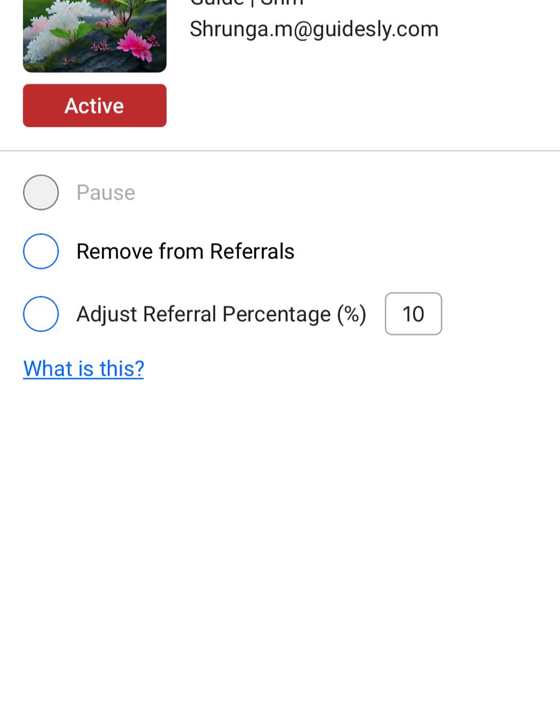This screenshot has width=560, height=728.
Task: Click the blank area below the help link
Action: [280, 532]
